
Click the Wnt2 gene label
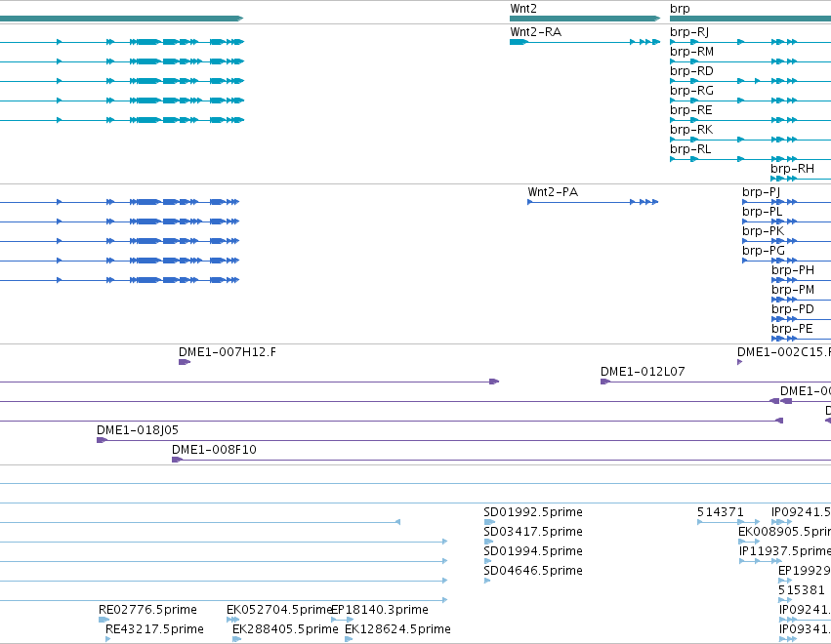[x=523, y=9]
